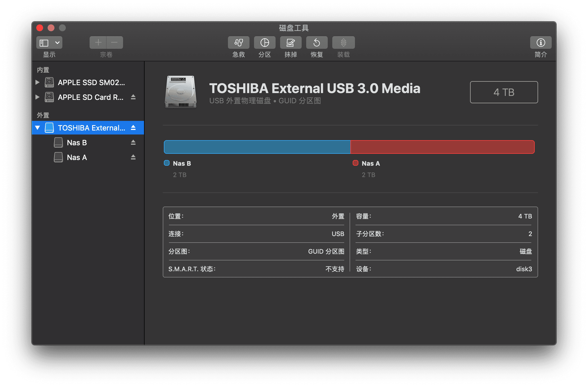Eject the Nas B volume

(x=133, y=142)
